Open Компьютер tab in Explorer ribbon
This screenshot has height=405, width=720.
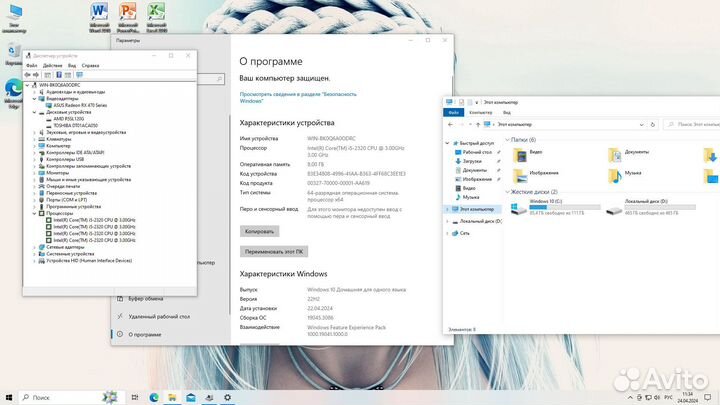[x=481, y=112]
